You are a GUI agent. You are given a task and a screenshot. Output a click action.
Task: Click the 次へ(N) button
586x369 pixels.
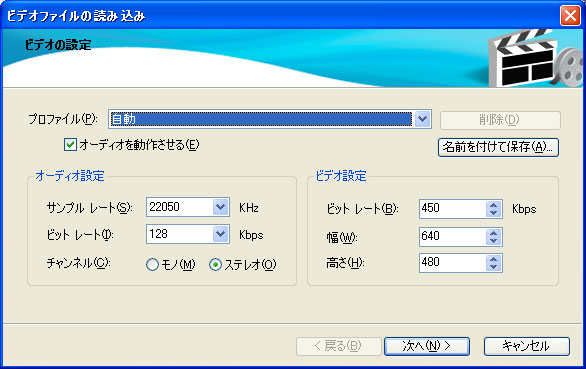[x=427, y=346]
